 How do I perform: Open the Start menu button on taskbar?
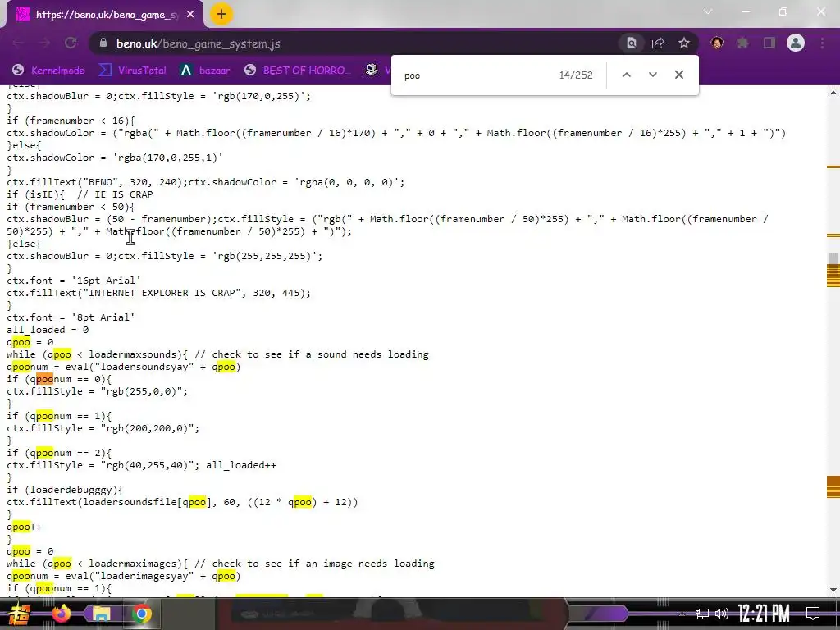tap(18, 614)
